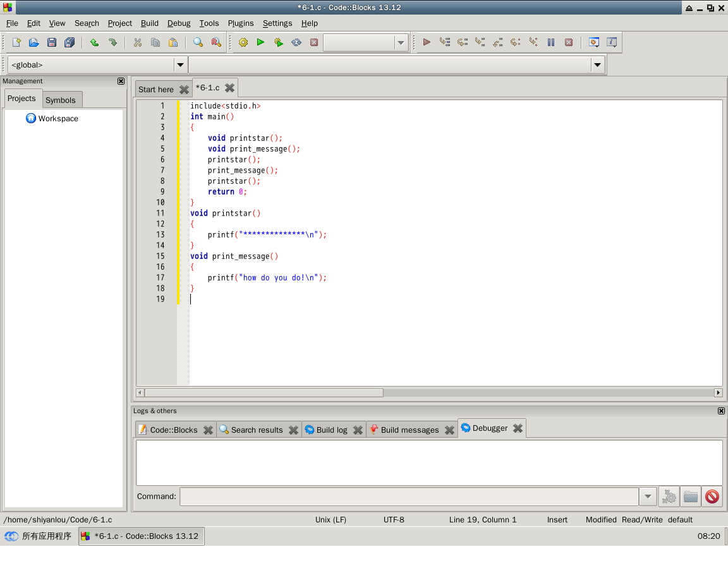Click the Next line debug icon
Screen dimensions: 728x566
coord(463,42)
